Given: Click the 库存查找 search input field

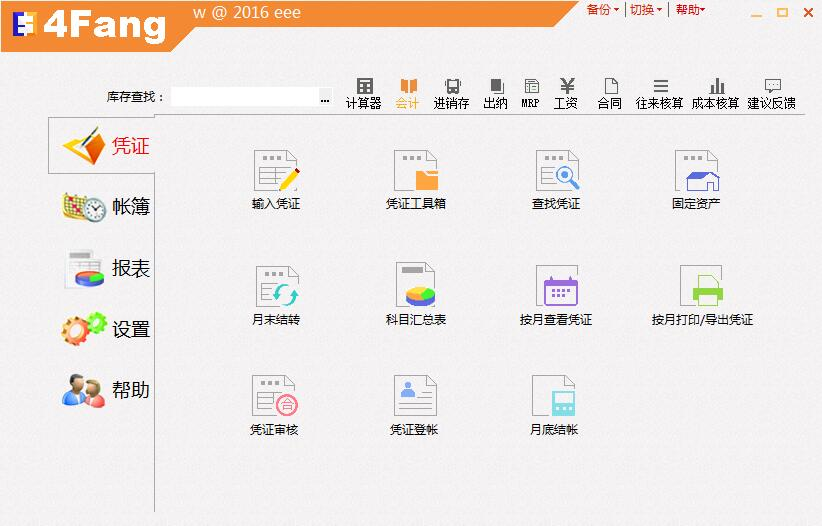Looking at the screenshot, I should (x=245, y=97).
